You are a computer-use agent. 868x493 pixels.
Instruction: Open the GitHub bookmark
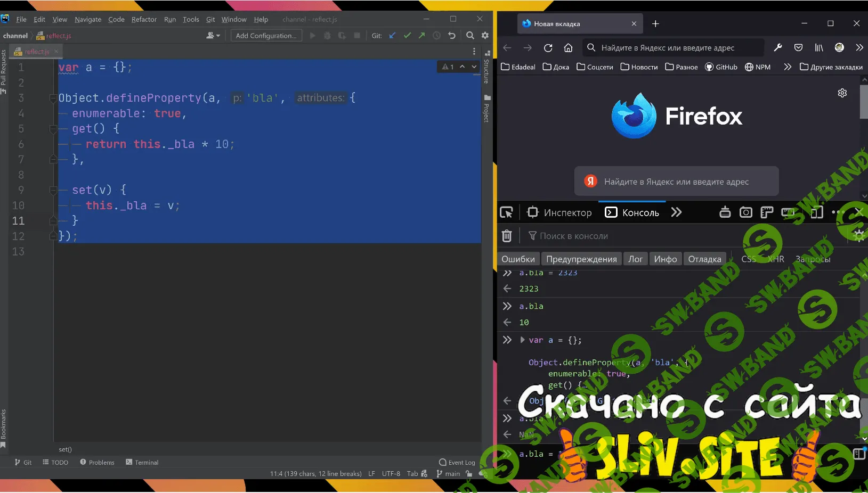(721, 67)
